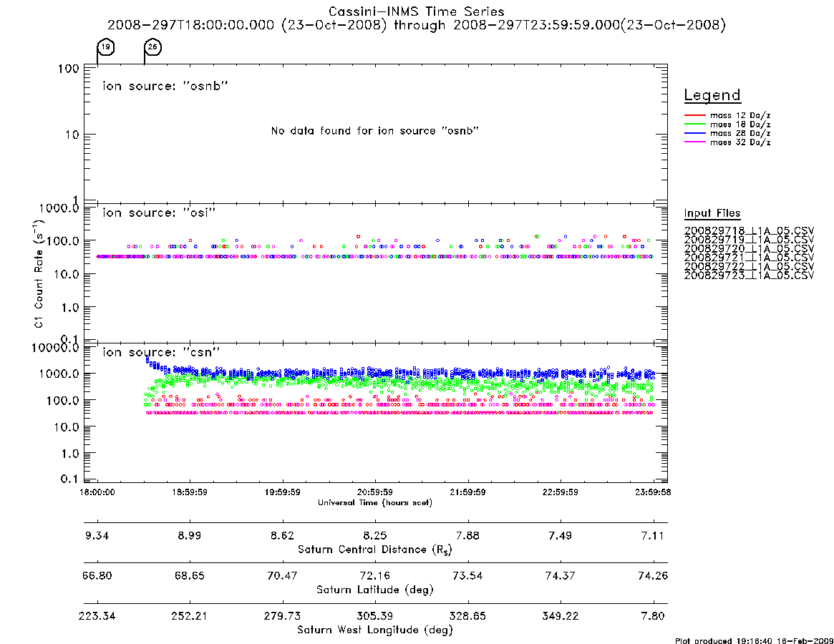Image resolution: width=834 pixels, height=644 pixels.
Task: Click the magenta legend line for mass 32
Action: point(694,142)
